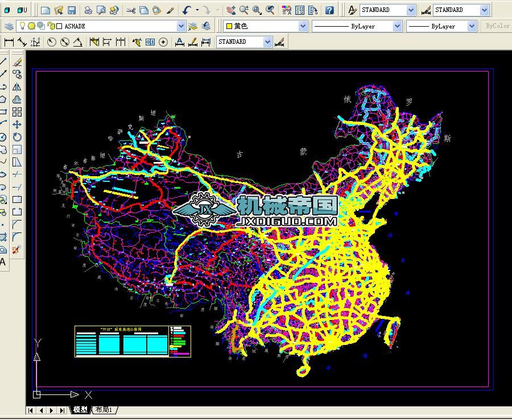
Task: Open the Print dialog icon
Action: click(x=88, y=9)
